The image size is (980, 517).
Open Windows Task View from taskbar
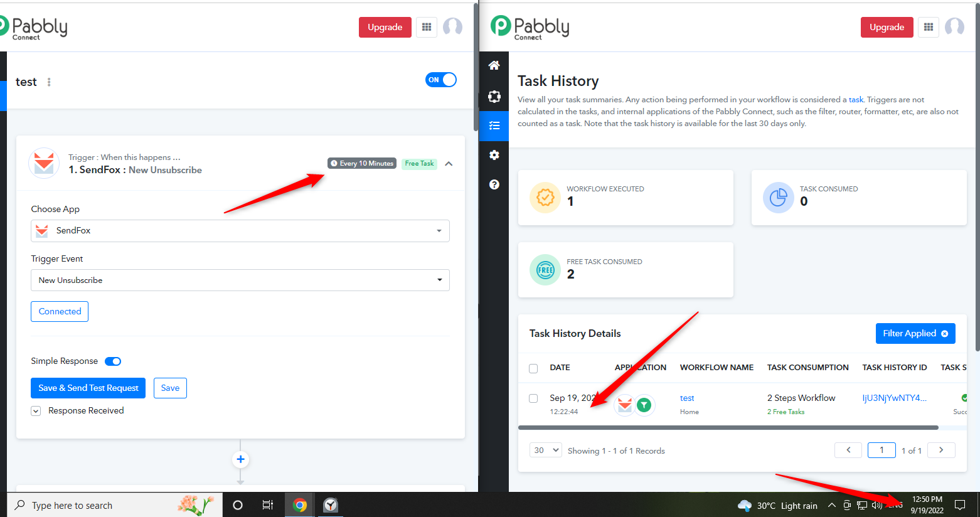click(268, 505)
